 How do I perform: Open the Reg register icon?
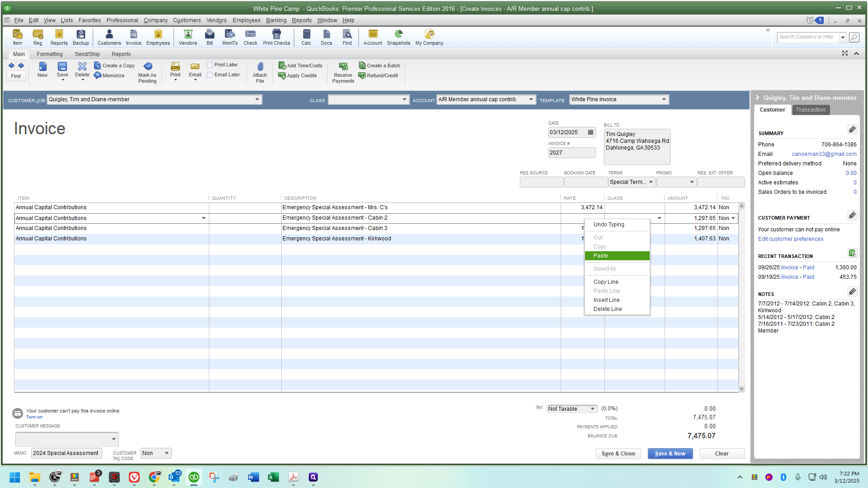pos(38,37)
